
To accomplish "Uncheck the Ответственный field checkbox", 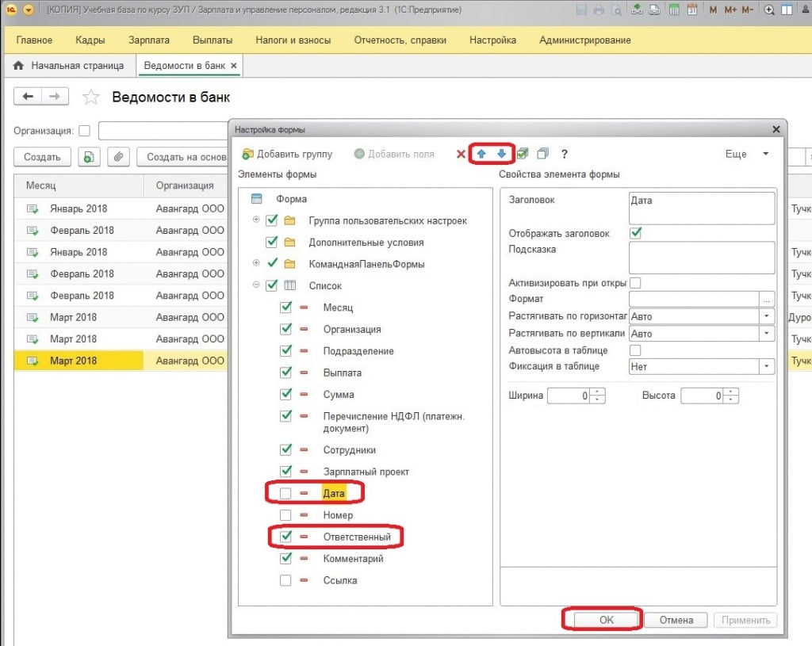I will click(x=285, y=537).
